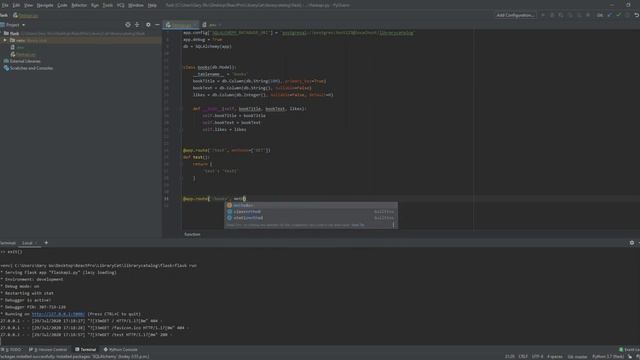This screenshot has height=360, width=640.
Task: Click the Git master branch widget
Action: (577, 357)
